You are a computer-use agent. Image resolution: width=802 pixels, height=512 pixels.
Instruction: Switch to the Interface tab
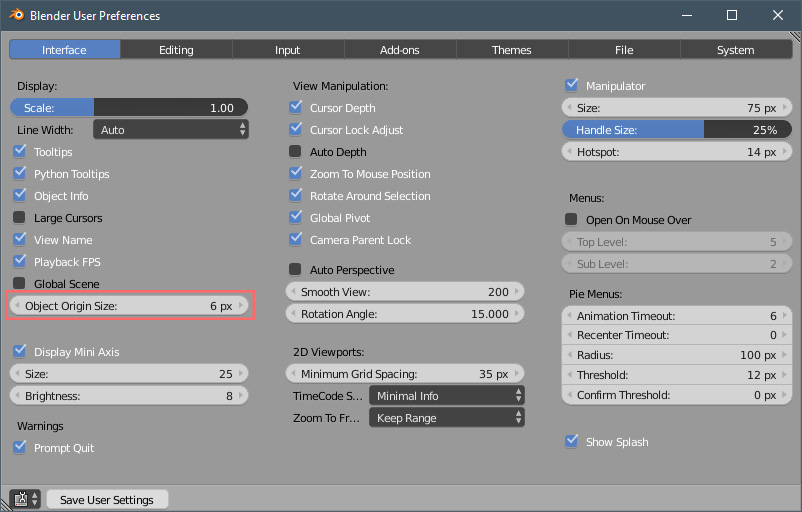(x=64, y=50)
